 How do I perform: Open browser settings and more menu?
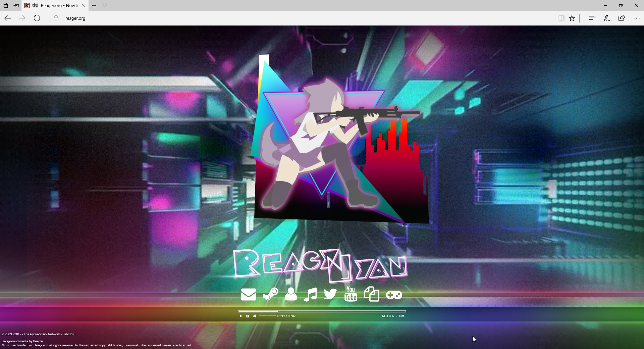(x=636, y=18)
